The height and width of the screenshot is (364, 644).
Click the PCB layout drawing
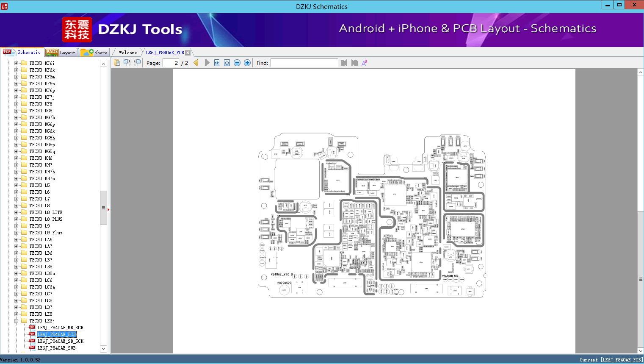click(372, 215)
